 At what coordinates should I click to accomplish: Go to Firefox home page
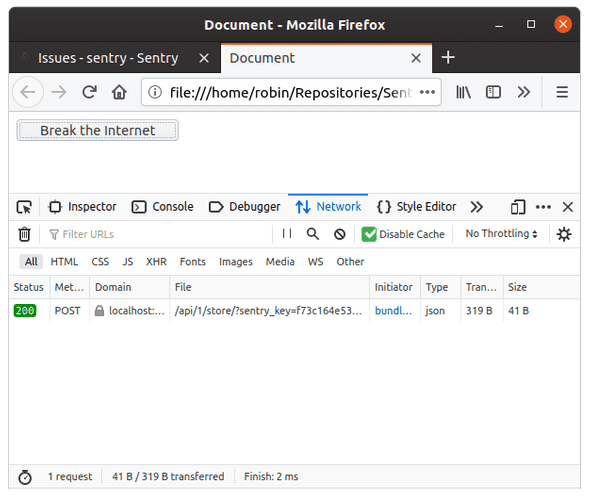point(119,92)
